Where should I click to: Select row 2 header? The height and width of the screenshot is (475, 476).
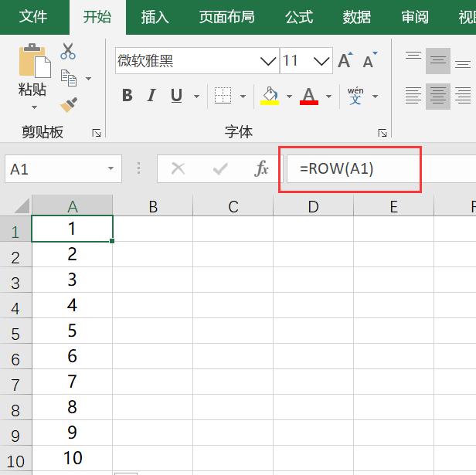pyautogui.click(x=15, y=255)
